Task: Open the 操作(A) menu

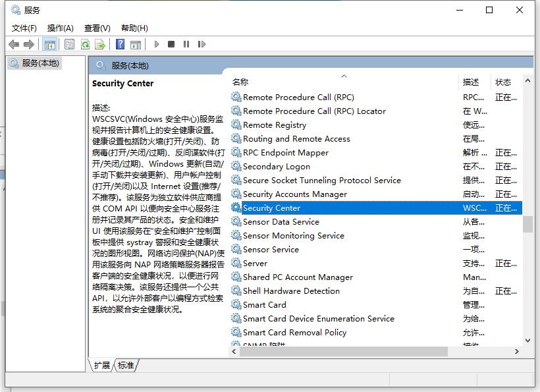Action: [x=60, y=28]
